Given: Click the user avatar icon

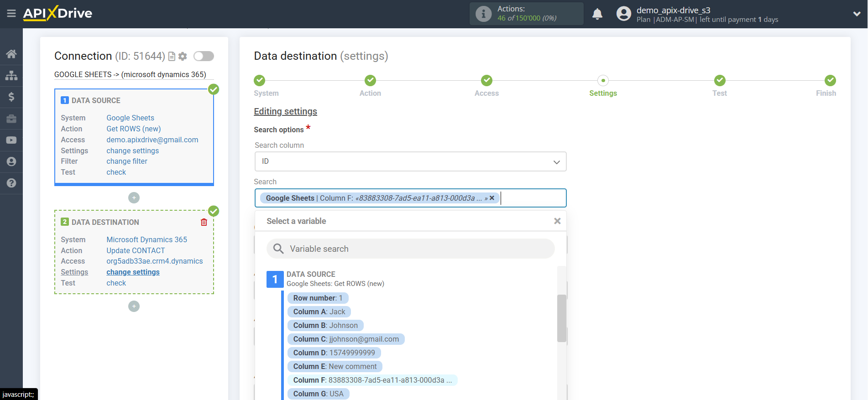Looking at the screenshot, I should point(623,14).
